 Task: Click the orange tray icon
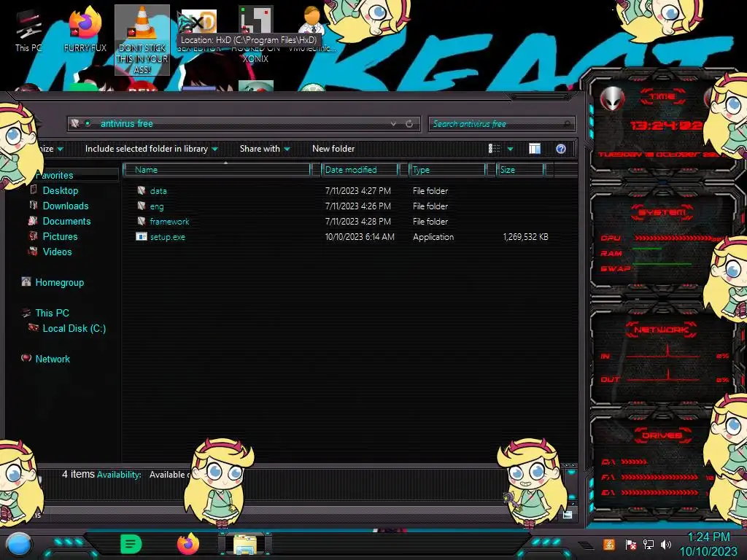coord(609,544)
